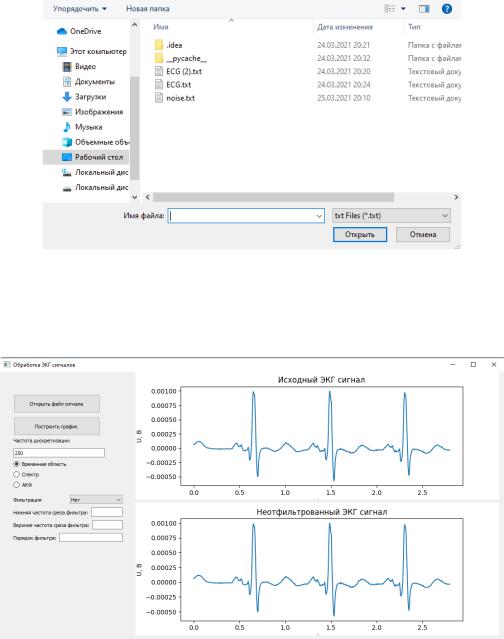Click the Отмена button
Image resolution: width=504 pixels, height=639 pixels.
[x=423, y=234]
